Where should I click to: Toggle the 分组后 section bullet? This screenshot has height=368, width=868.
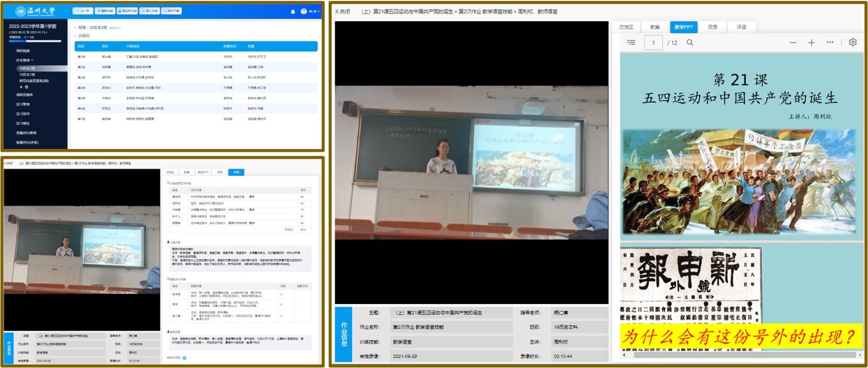point(76,36)
